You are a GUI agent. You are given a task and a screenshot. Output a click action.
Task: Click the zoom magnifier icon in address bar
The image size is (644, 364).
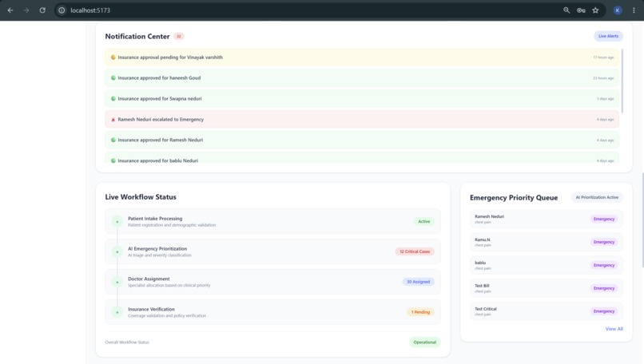566,10
